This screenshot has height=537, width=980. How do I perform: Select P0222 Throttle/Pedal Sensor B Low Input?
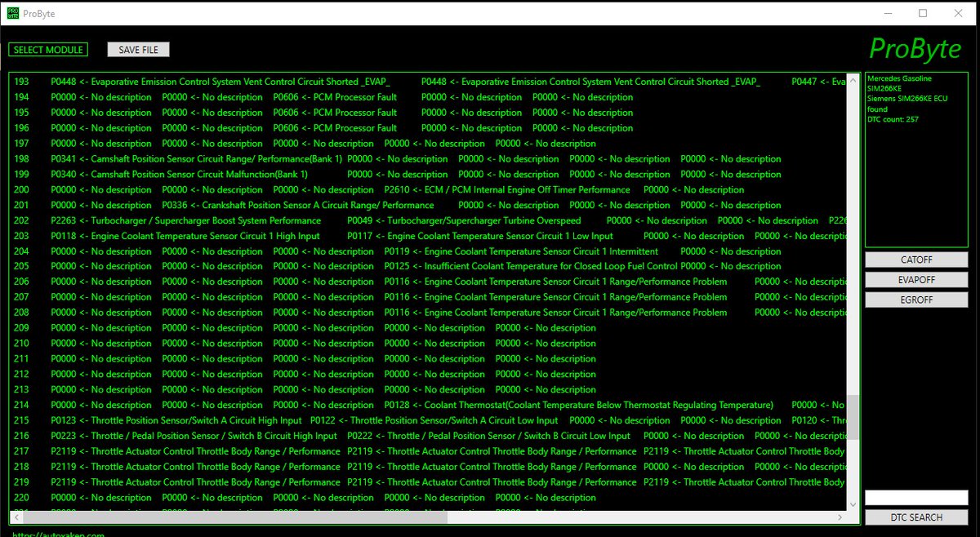click(488, 436)
